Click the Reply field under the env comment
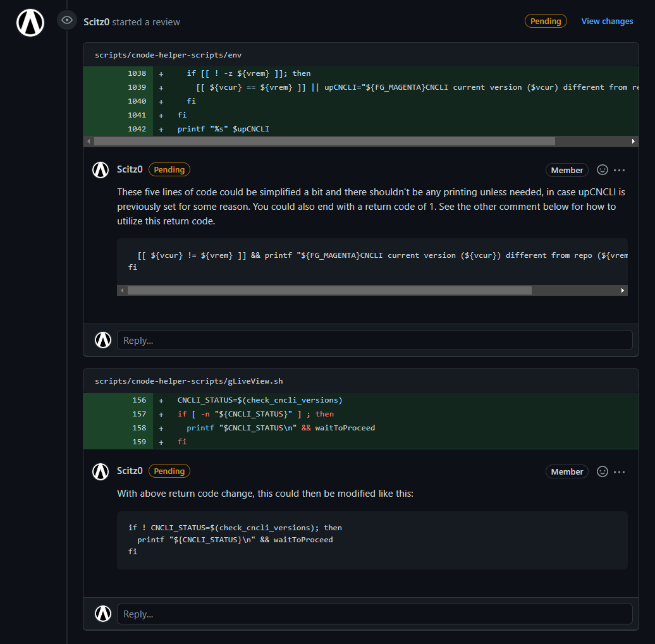Image resolution: width=655 pixels, height=644 pixels. (x=374, y=339)
